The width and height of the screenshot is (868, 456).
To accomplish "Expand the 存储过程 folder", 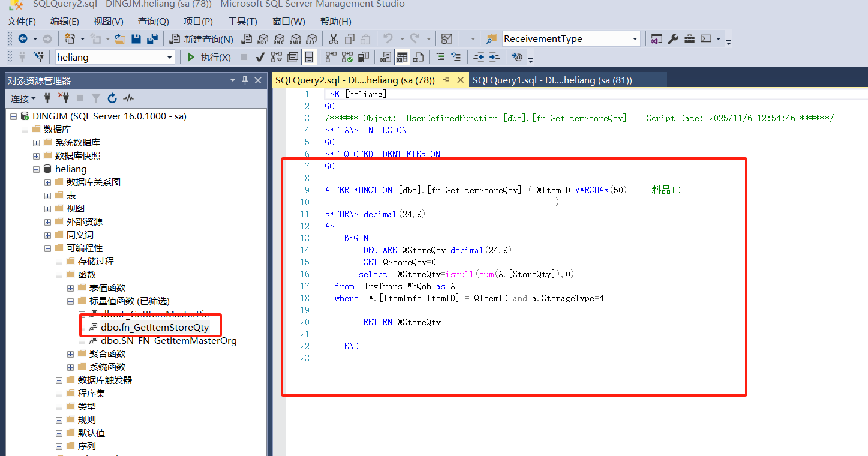I will [59, 261].
